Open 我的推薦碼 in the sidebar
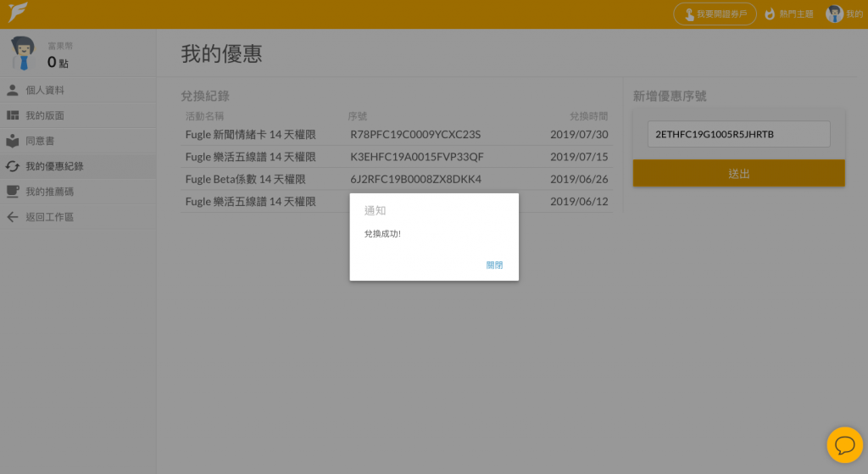 pyautogui.click(x=78, y=192)
